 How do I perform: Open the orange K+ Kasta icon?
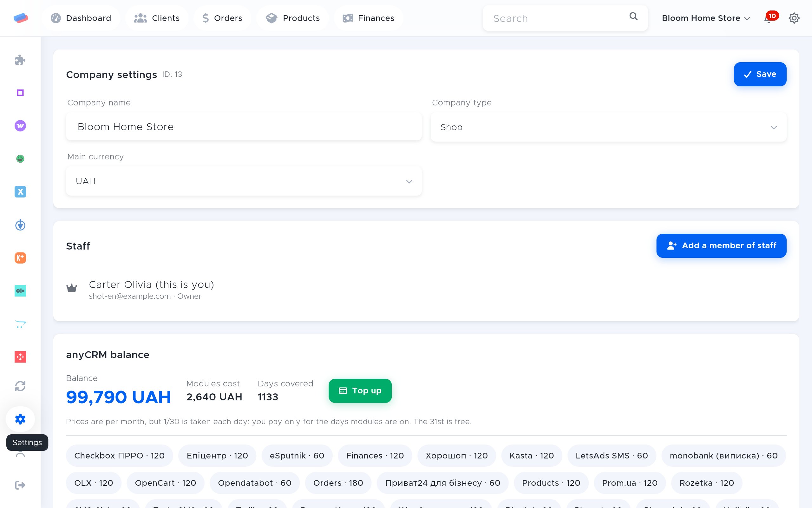point(20,258)
